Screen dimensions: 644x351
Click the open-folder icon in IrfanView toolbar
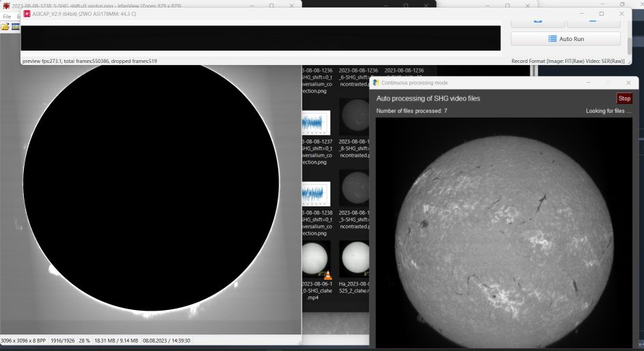pos(5,27)
